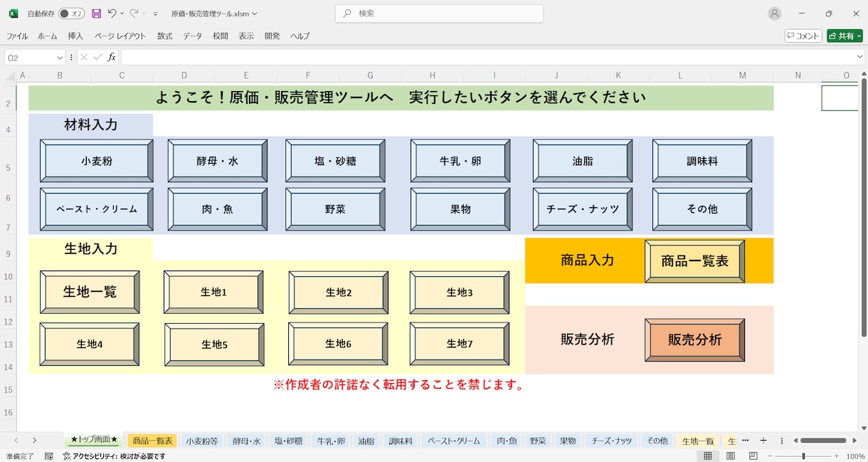Viewport: 868px width, 462px height.
Task: Expand the Name Box dropdown arrow
Action: 60,58
